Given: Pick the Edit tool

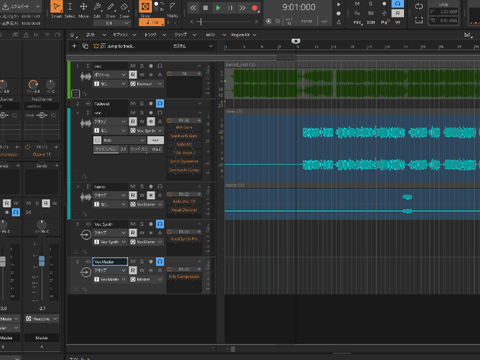Looking at the screenshot, I should [97, 7].
